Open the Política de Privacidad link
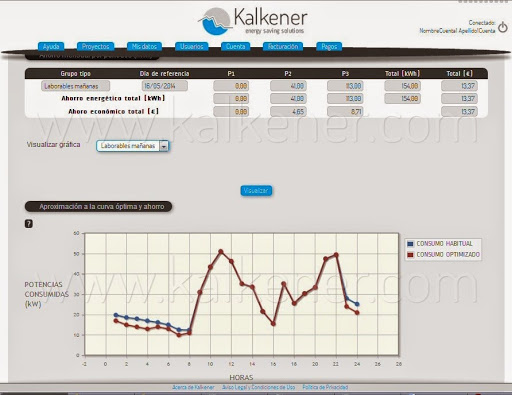The image size is (512, 395). click(x=325, y=387)
